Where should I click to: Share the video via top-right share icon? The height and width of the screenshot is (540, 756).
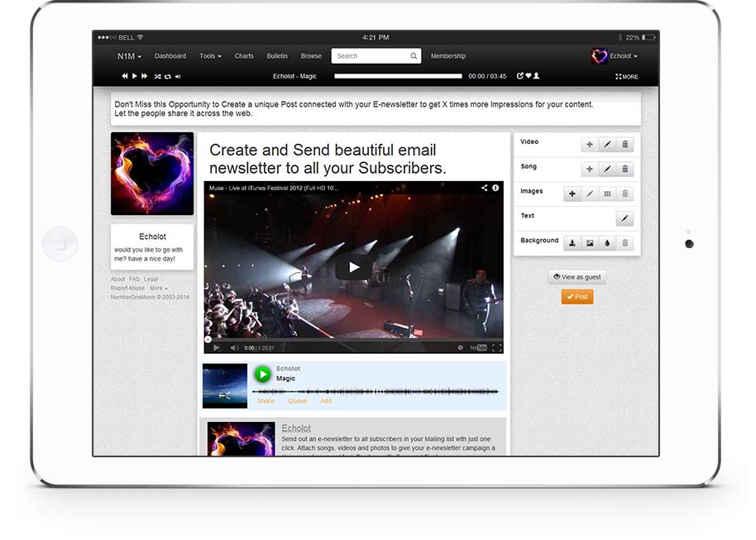(x=484, y=188)
